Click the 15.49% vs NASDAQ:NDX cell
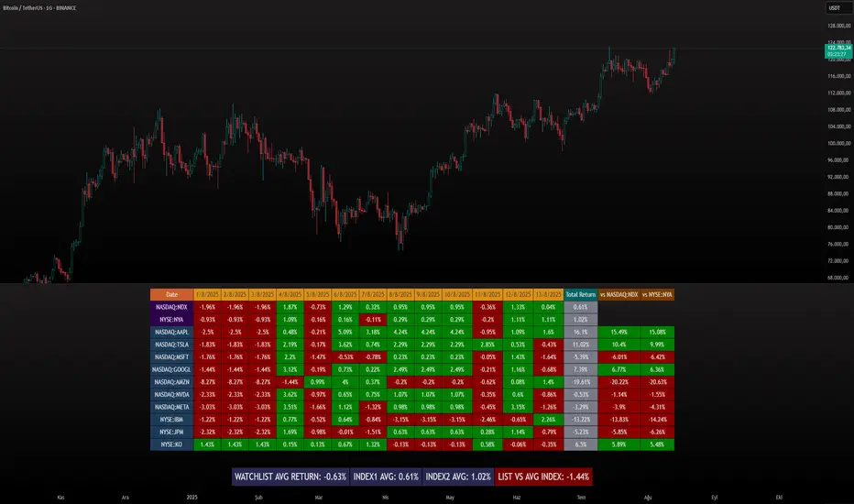This screenshot has height=504, width=854. point(619,333)
